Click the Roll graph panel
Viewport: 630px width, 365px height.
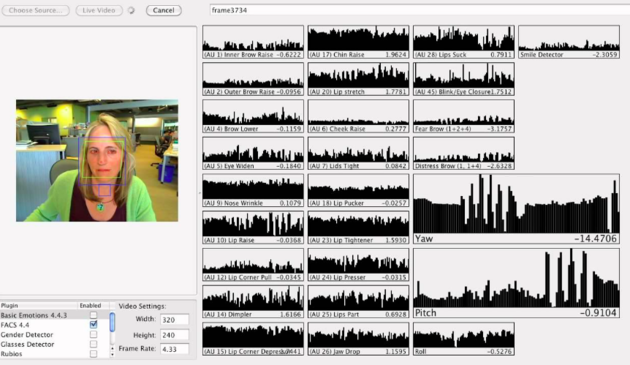464,339
